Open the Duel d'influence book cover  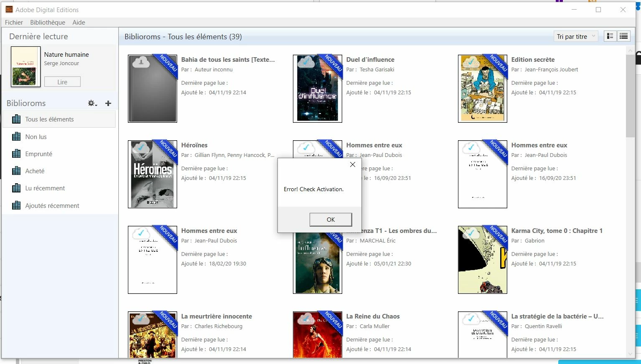click(318, 88)
